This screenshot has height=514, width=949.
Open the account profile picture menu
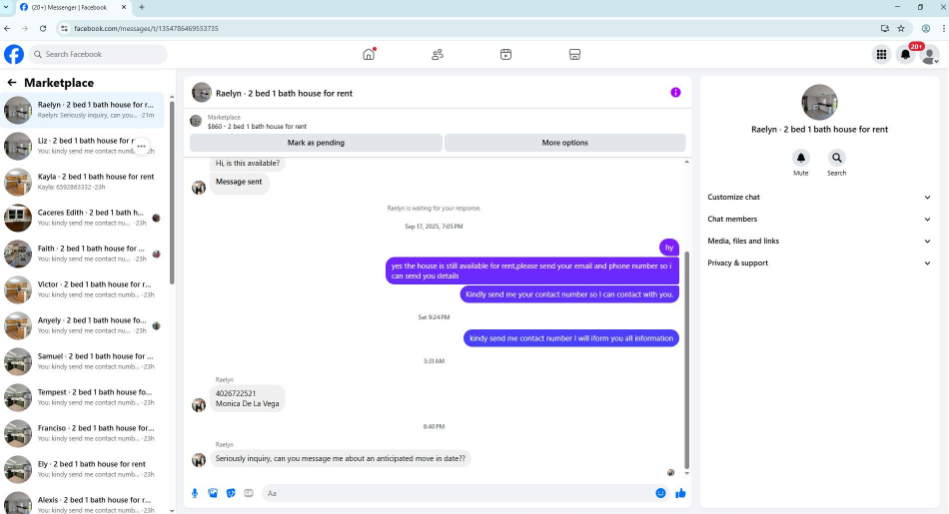point(929,54)
